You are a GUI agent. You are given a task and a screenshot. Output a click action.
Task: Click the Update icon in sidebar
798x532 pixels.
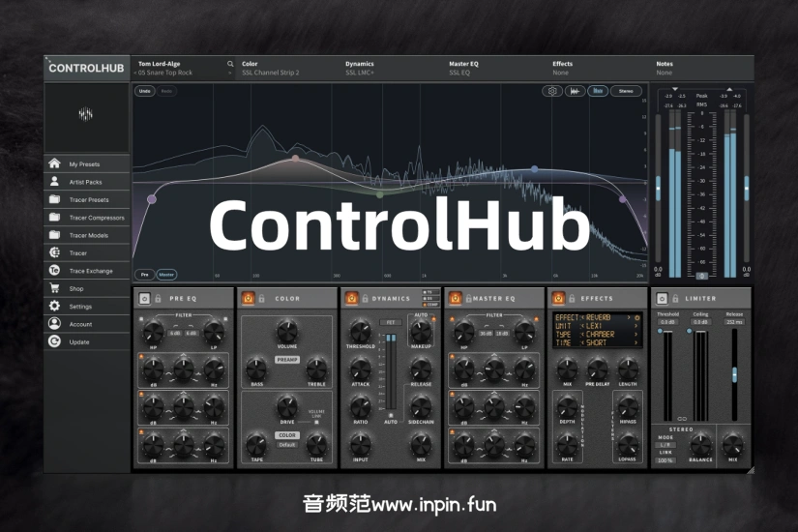[x=54, y=341]
